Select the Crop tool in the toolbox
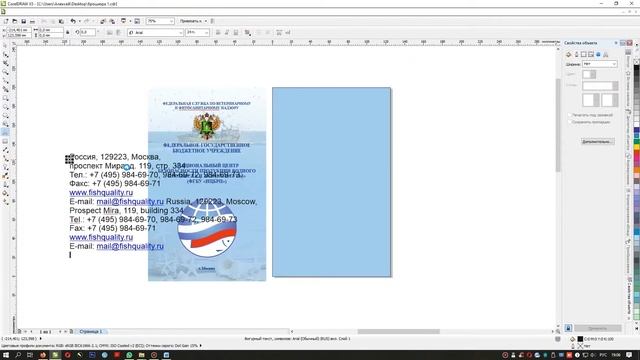Viewport: 640px width, 360px height. 5,63
